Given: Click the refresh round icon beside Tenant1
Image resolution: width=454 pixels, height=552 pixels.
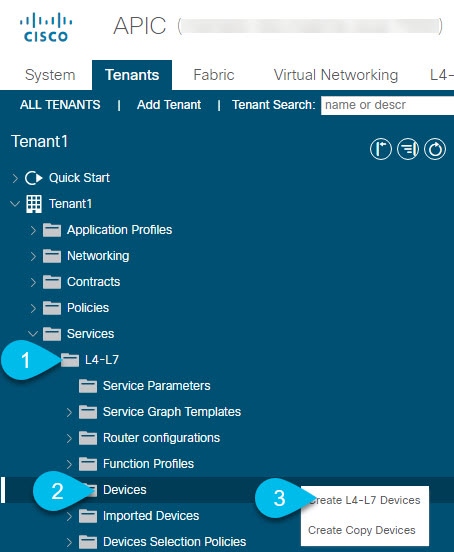Looking at the screenshot, I should 435,149.
